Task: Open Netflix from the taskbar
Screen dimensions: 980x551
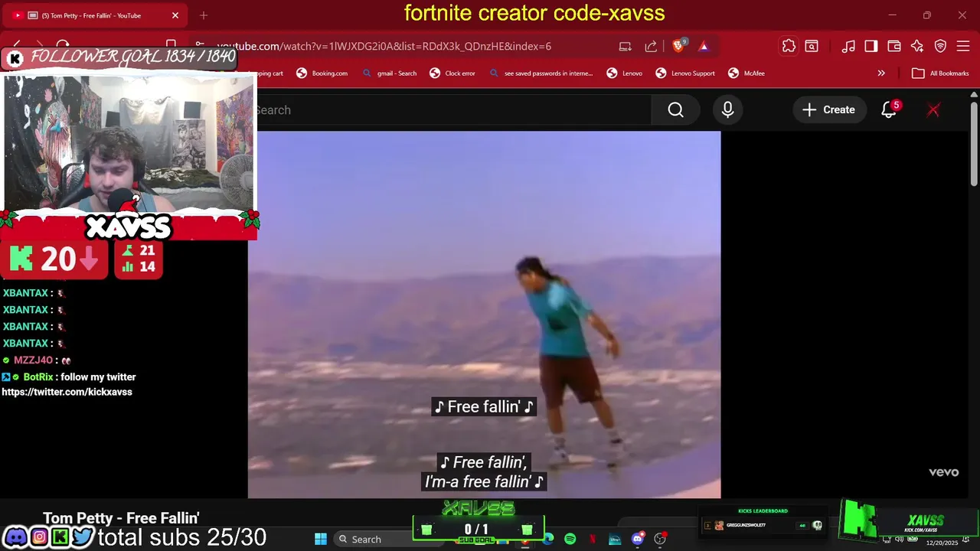Action: coord(593,539)
